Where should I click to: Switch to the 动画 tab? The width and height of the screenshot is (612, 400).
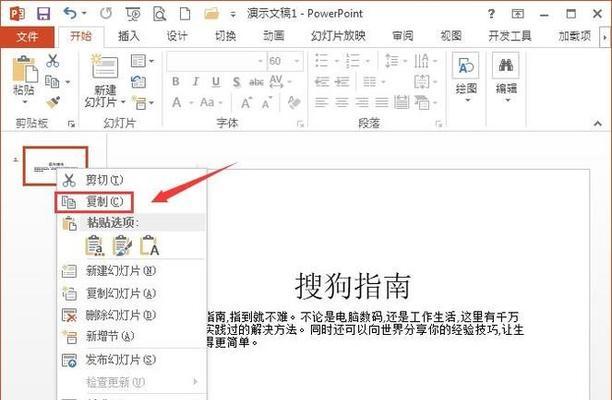(x=274, y=36)
